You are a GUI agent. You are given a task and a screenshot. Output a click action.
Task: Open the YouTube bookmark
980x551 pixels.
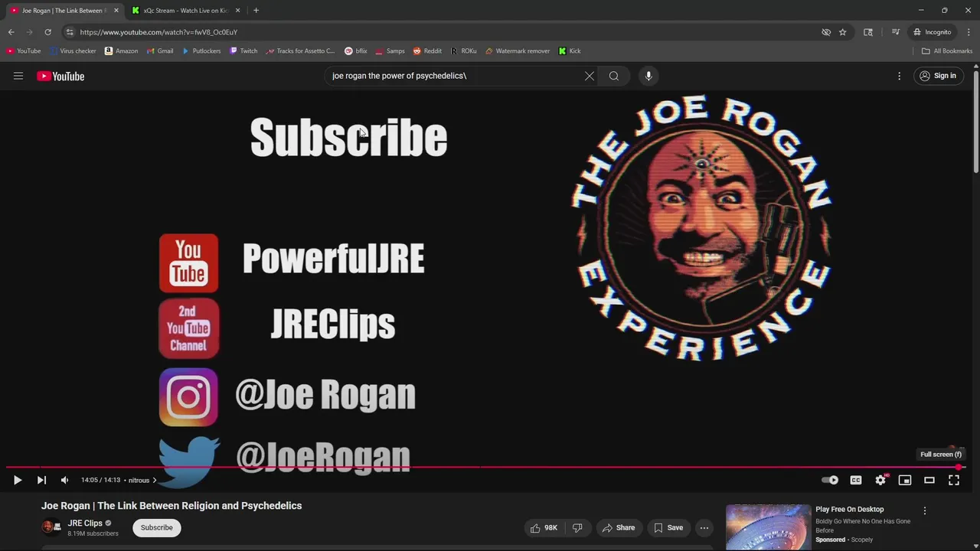(24, 51)
